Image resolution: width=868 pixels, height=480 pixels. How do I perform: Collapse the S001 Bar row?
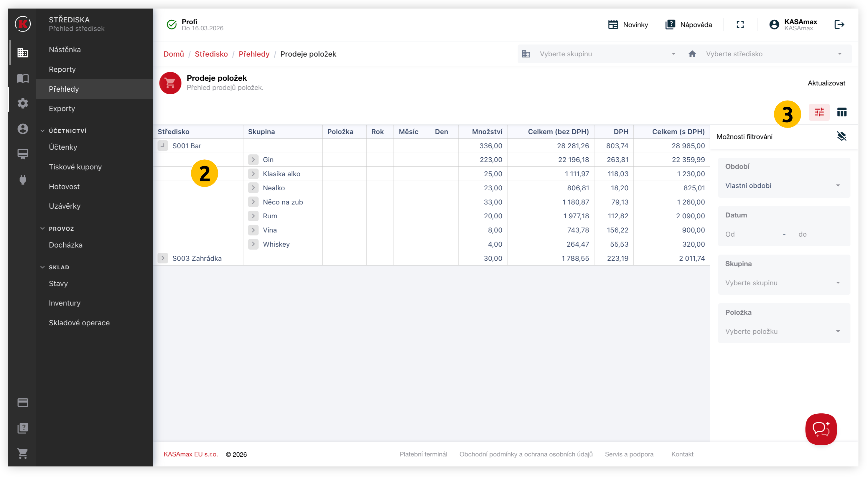[163, 146]
